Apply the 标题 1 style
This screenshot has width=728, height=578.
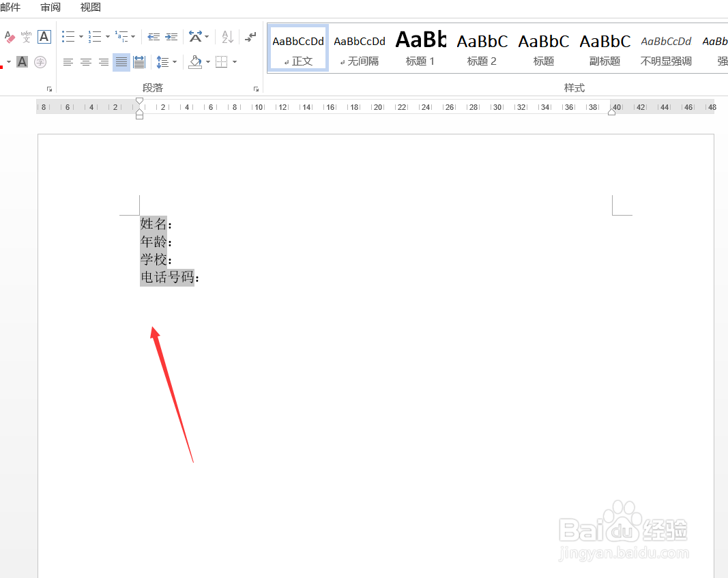pyautogui.click(x=420, y=48)
